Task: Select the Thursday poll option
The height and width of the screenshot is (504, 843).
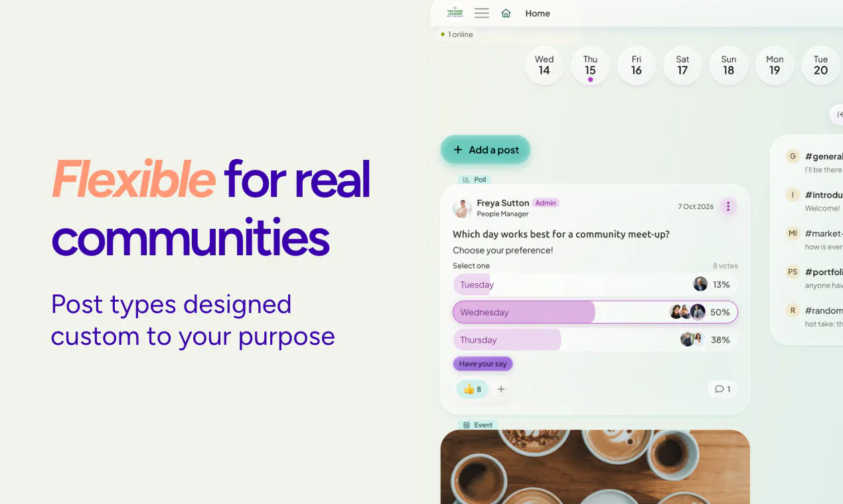Action: [x=595, y=340]
